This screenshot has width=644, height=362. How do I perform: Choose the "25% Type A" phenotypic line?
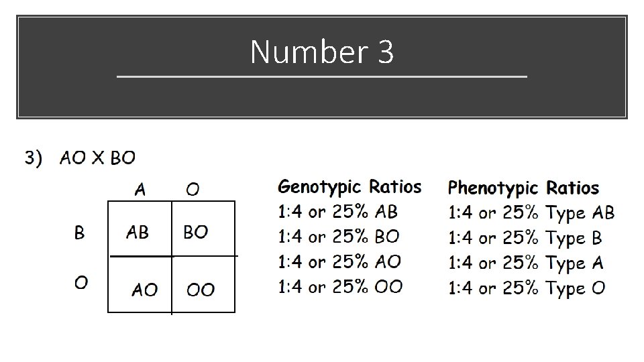click(x=526, y=263)
